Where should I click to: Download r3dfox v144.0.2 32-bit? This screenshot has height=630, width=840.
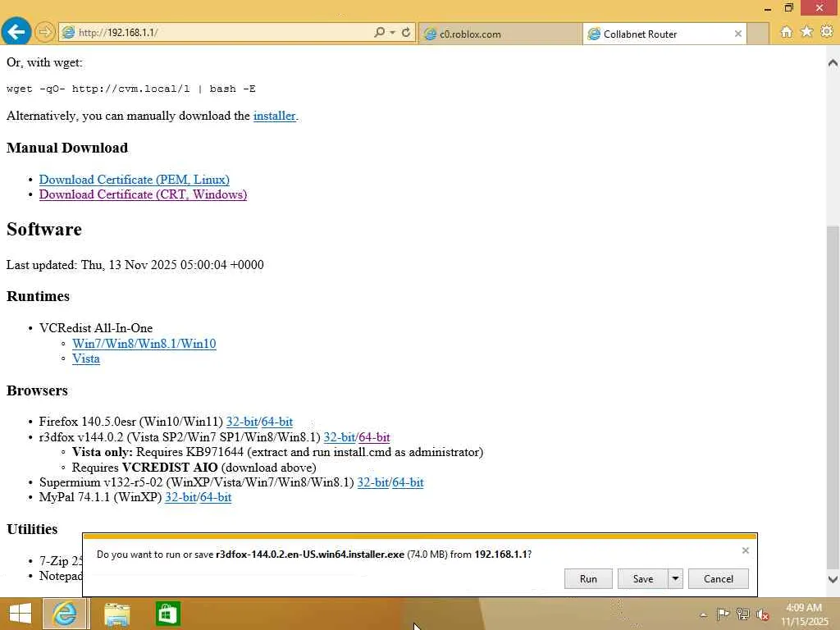pyautogui.click(x=339, y=437)
